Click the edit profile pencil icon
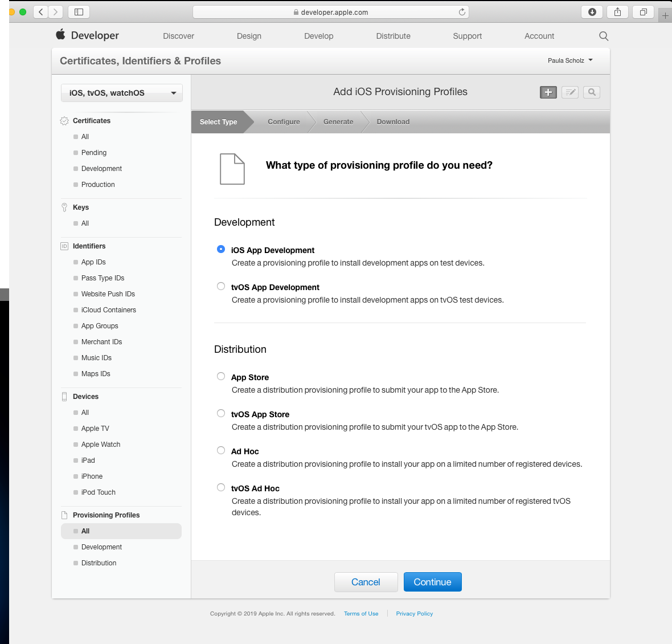The height and width of the screenshot is (644, 672). 570,92
